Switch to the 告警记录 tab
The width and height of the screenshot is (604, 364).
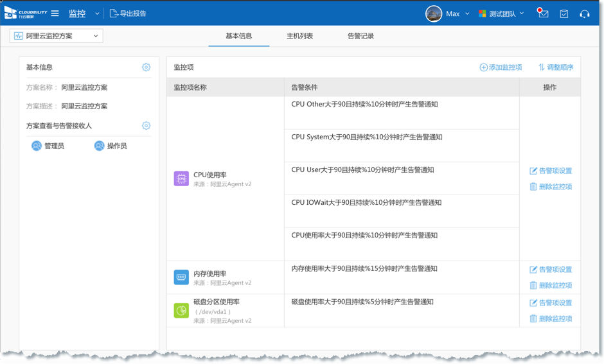(360, 36)
